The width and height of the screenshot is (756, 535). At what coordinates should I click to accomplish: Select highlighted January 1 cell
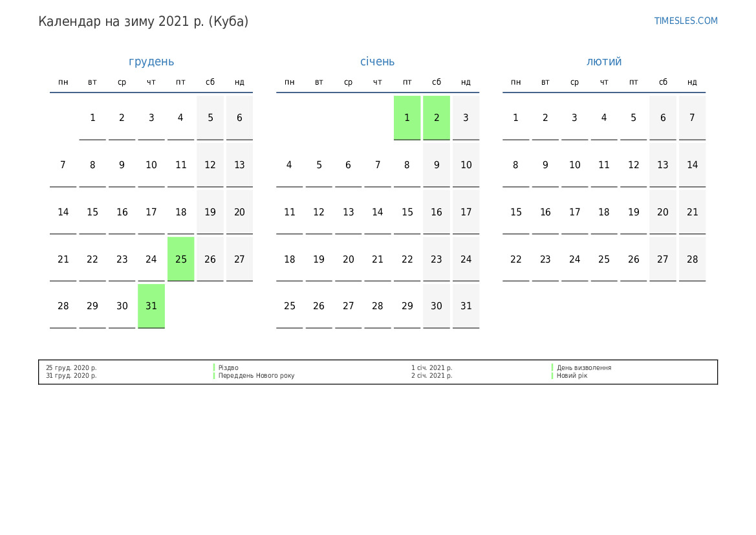(x=407, y=118)
